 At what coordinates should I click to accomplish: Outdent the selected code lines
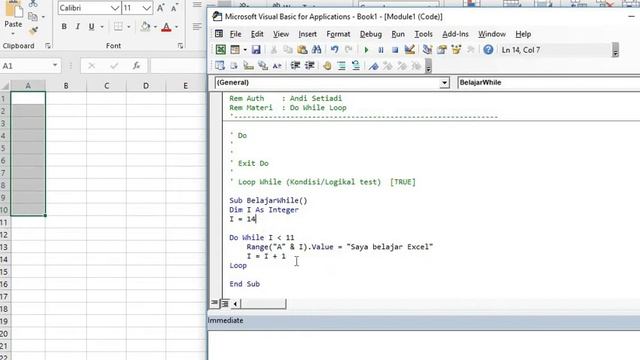pos(309,66)
